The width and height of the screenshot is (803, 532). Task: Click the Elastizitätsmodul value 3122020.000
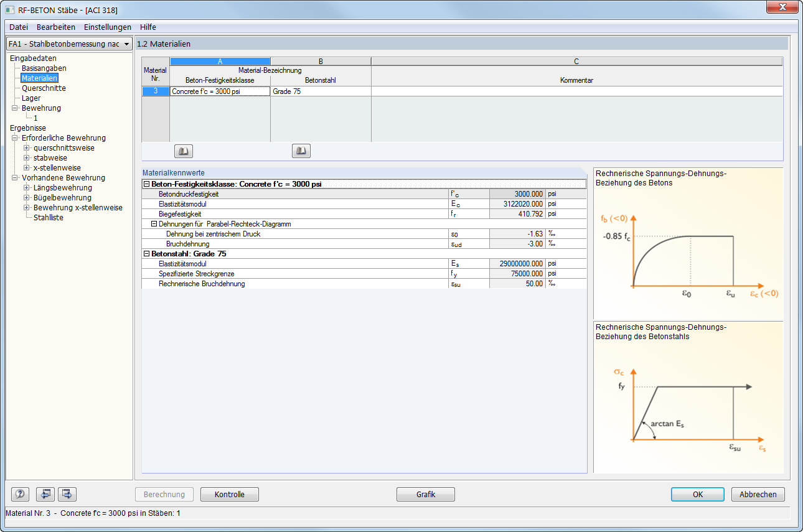pyautogui.click(x=518, y=204)
